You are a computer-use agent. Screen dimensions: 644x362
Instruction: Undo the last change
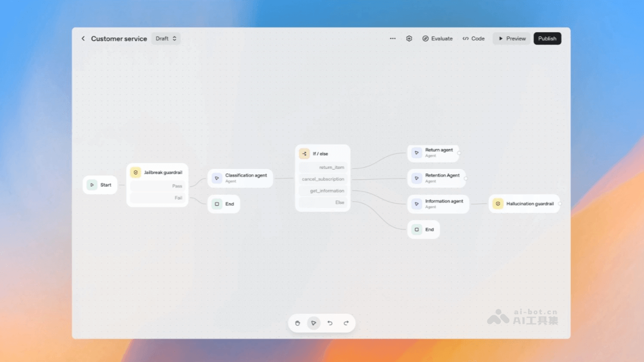pos(331,323)
